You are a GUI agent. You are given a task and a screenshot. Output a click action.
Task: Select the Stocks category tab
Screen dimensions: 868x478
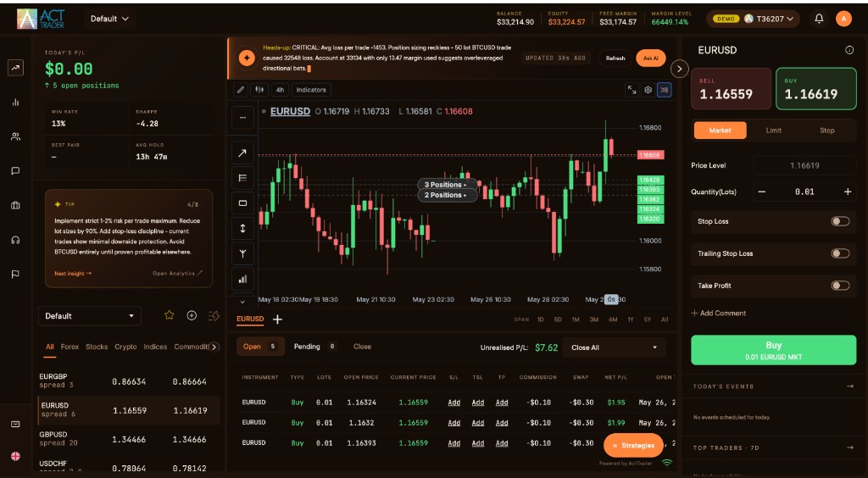pyautogui.click(x=97, y=347)
